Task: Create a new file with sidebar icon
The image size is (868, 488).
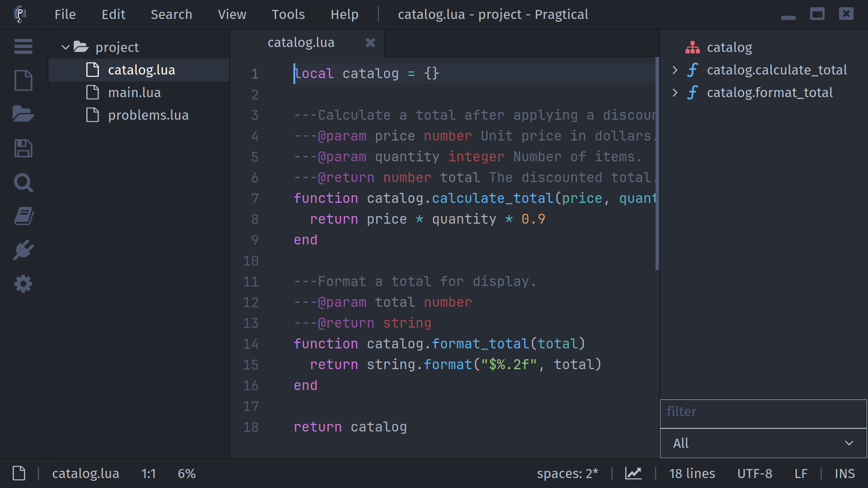Action: tap(23, 80)
